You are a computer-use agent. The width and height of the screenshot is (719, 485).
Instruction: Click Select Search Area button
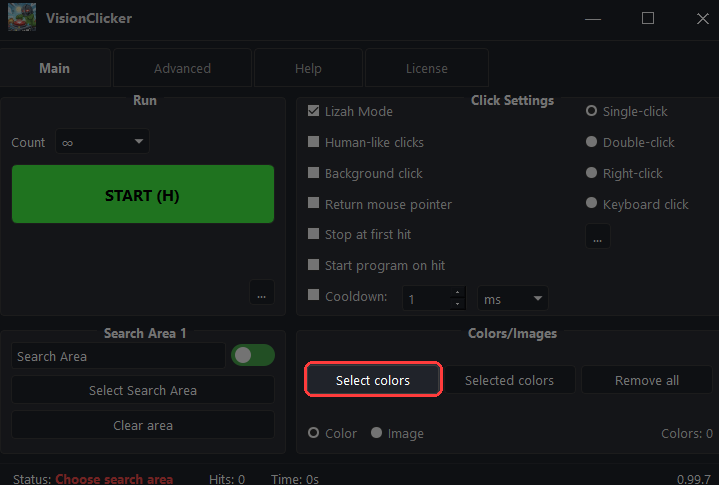click(143, 390)
